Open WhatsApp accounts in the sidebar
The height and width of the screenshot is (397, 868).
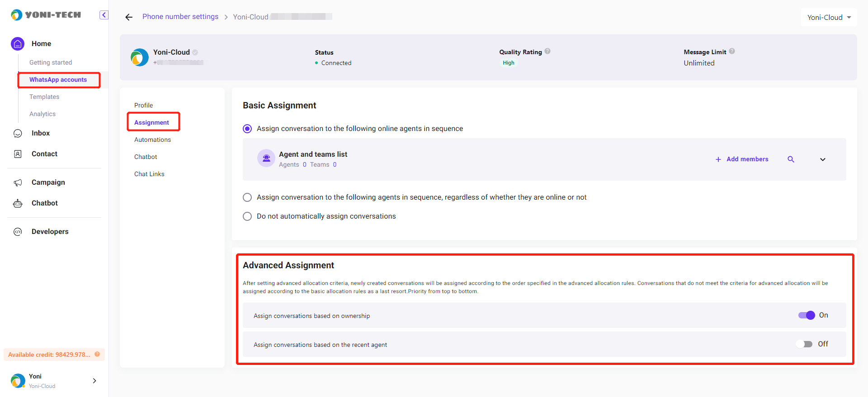58,79
